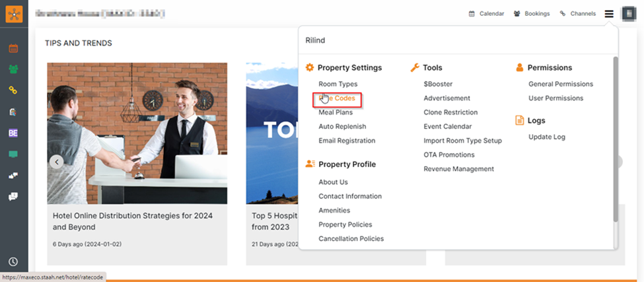Go to Bookings in the top navigation
Screen dimensions: 644x282
pyautogui.click(x=531, y=13)
